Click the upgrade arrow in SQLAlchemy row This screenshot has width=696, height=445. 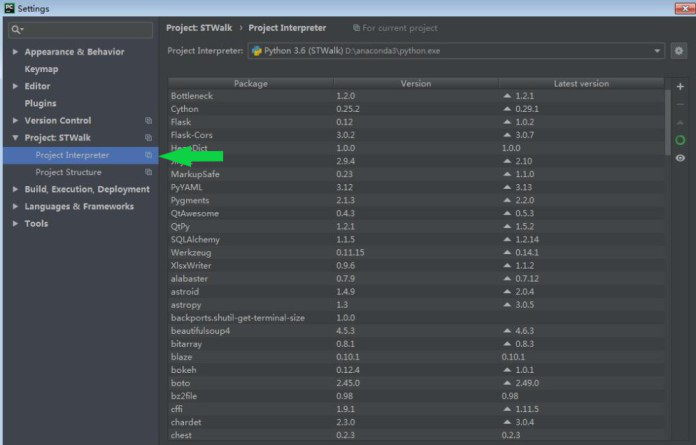[507, 239]
